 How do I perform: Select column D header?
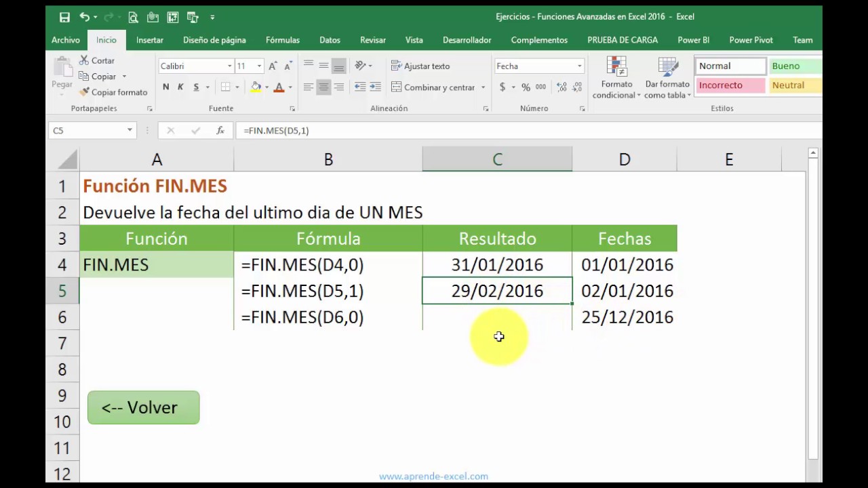pos(625,159)
